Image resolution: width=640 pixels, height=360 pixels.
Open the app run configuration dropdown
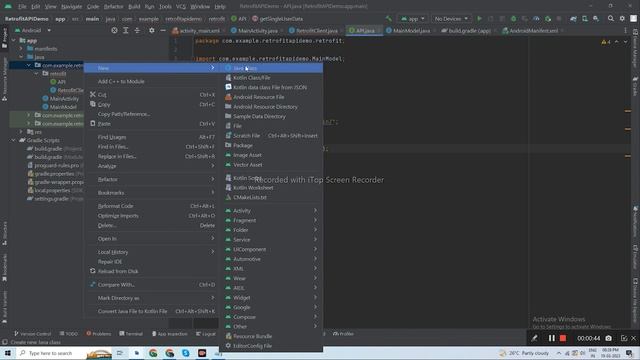click(413, 19)
